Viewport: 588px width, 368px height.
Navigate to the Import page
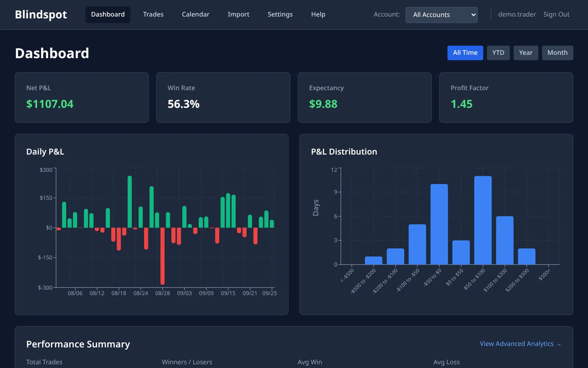point(239,14)
